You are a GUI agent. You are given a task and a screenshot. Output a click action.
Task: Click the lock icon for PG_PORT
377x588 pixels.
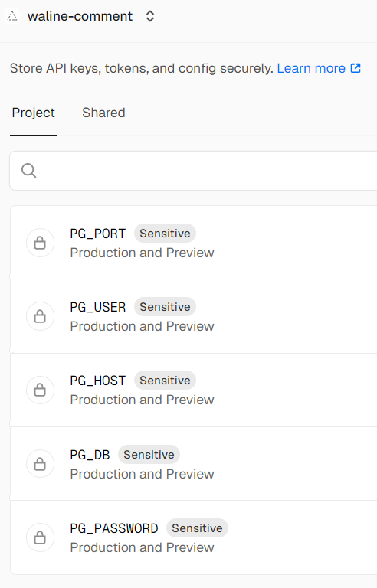(x=40, y=243)
